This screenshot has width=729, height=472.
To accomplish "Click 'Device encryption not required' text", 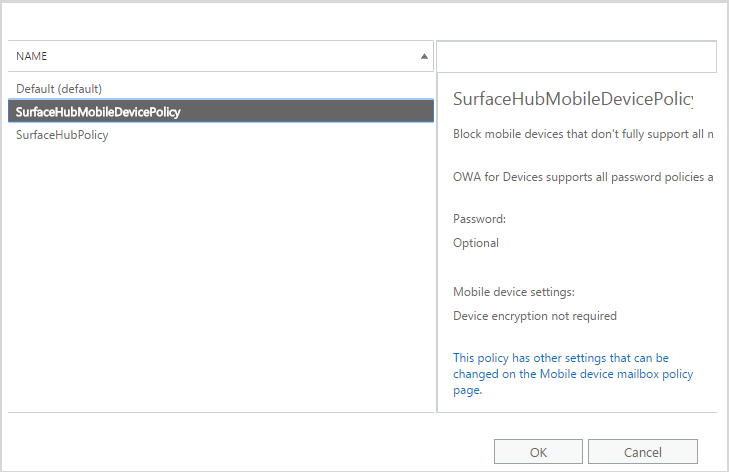I will pos(535,316).
